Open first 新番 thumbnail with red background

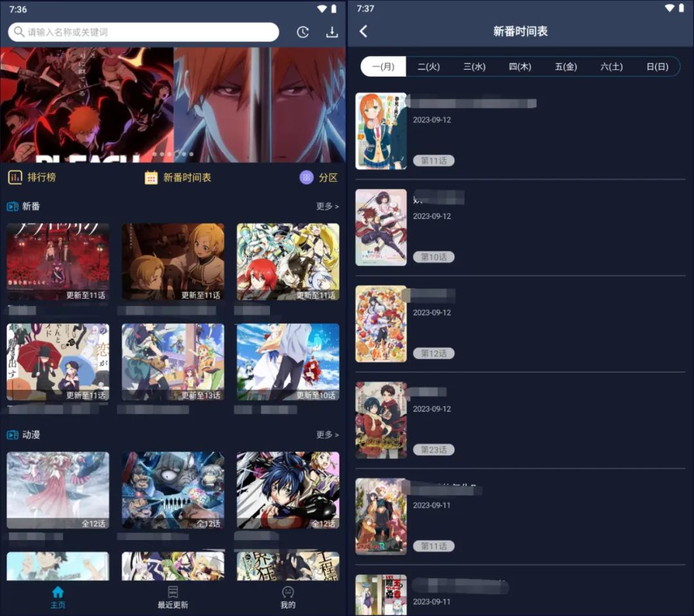(58, 261)
